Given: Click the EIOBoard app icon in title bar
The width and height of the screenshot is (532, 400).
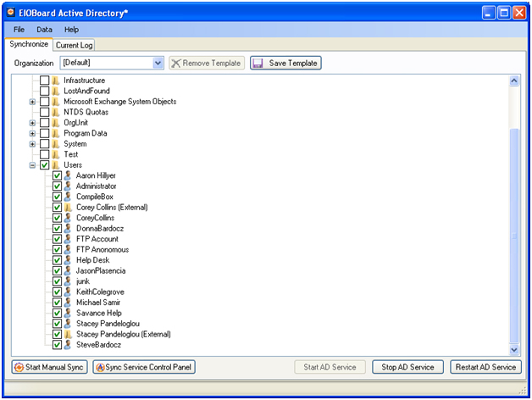Looking at the screenshot, I should 11,13.
